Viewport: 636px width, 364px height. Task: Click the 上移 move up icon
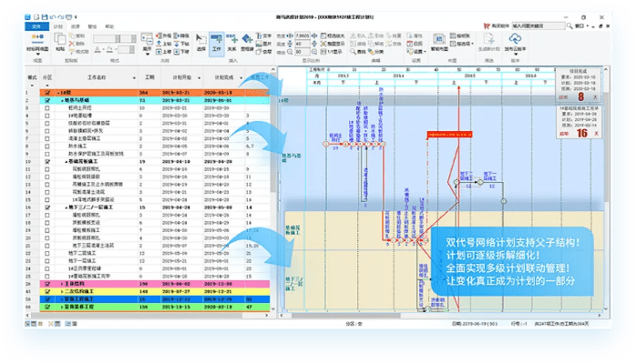(159, 52)
